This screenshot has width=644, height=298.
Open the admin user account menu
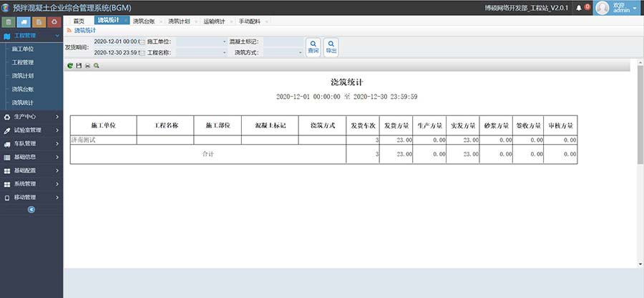coord(617,8)
